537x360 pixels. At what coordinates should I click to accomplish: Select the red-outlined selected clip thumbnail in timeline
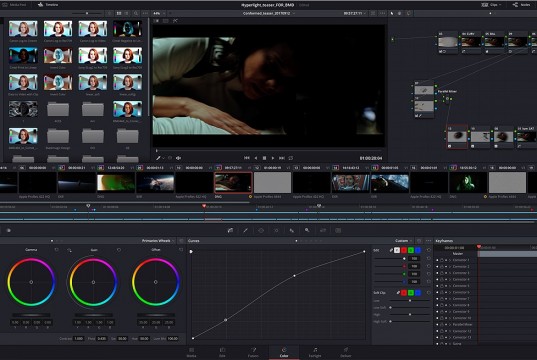click(233, 182)
